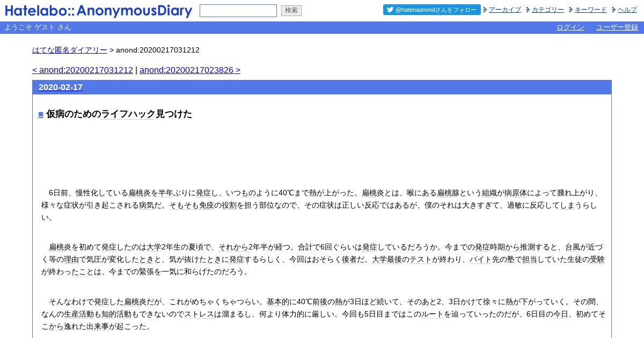Go to previous entry anond:20200217031212

[83, 70]
